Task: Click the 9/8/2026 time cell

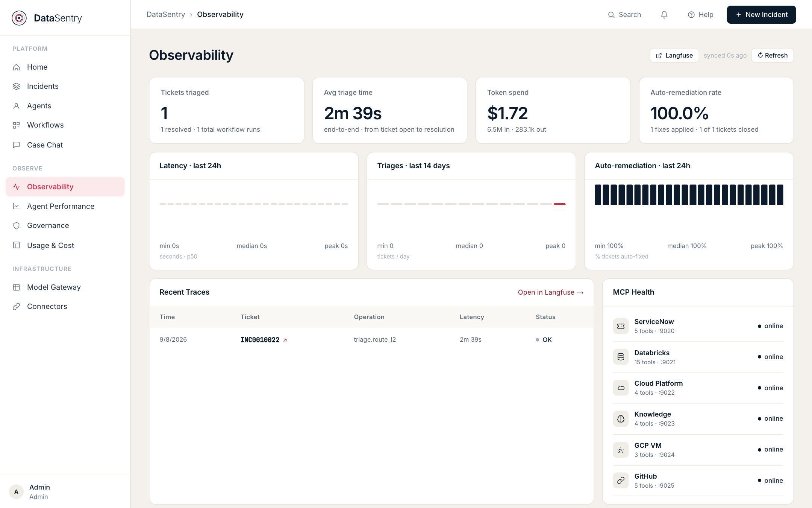Action: 173,339
